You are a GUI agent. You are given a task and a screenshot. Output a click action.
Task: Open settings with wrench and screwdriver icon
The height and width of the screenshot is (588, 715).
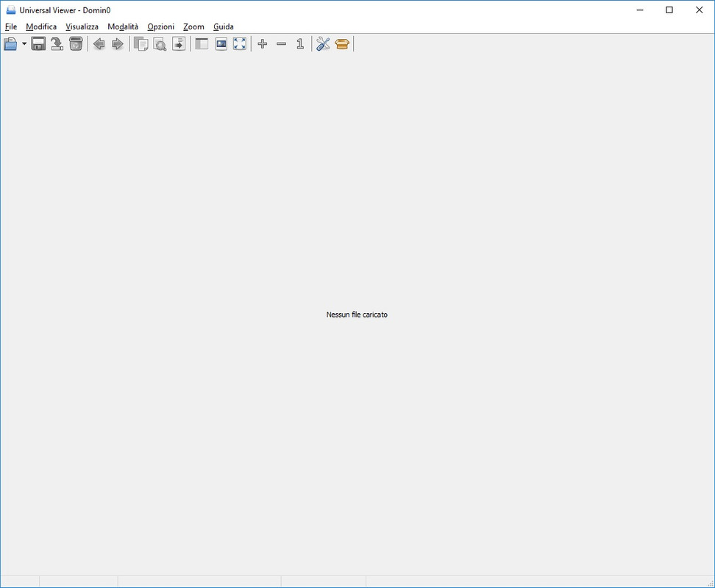(x=324, y=44)
